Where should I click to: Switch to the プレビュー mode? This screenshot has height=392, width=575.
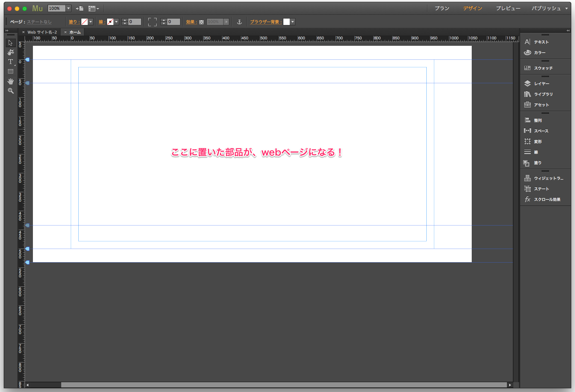pyautogui.click(x=508, y=8)
